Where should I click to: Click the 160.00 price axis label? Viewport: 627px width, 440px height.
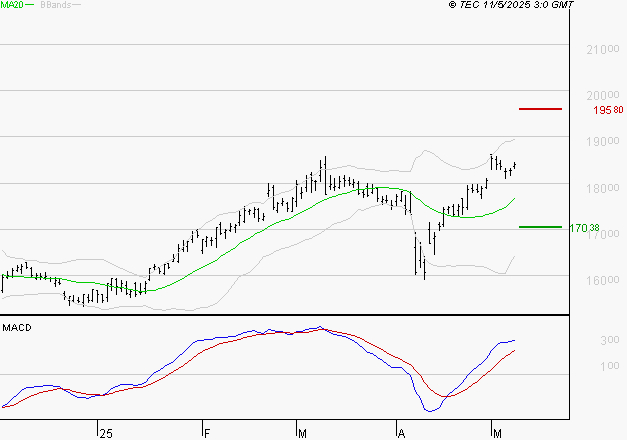[x=603, y=280]
